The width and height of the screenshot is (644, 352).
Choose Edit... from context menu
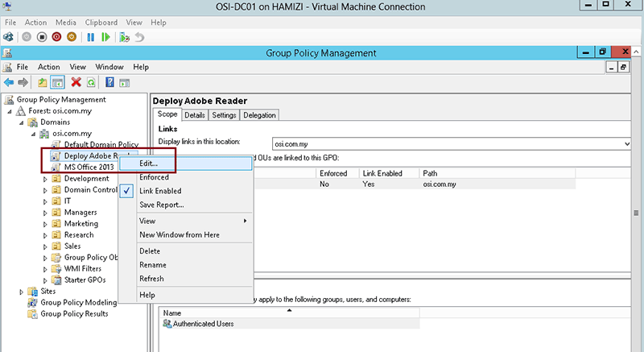(x=186, y=164)
